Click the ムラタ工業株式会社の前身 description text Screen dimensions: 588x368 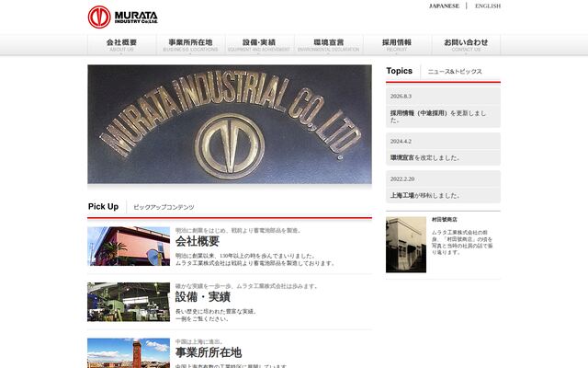[x=462, y=242]
